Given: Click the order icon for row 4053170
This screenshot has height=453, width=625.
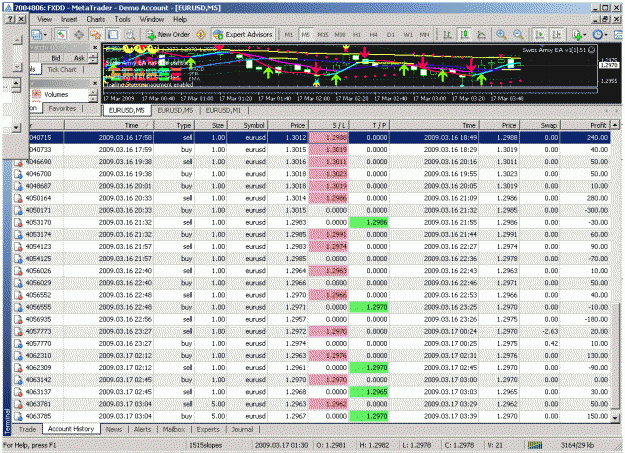Looking at the screenshot, I should coord(18,223).
